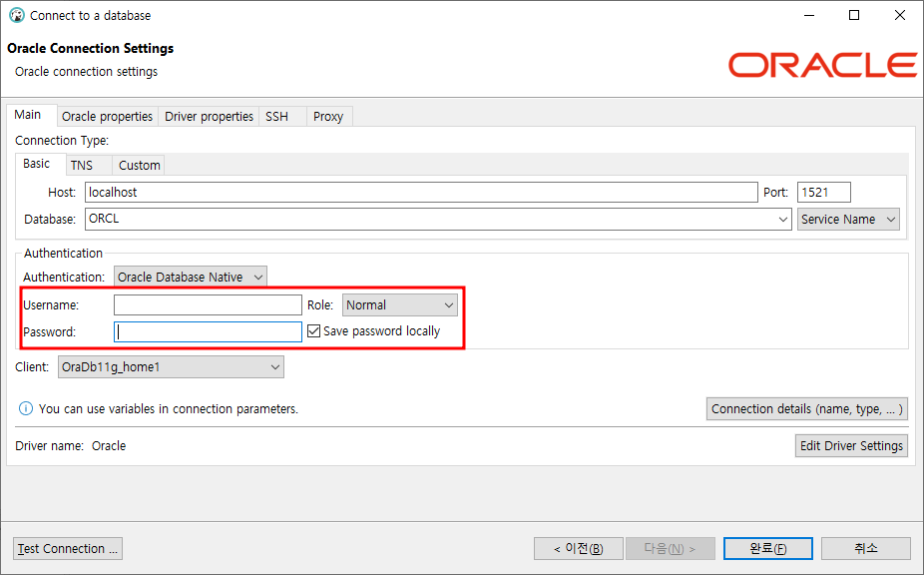Open Connection details (name, type, ...) button
The height and width of the screenshot is (575, 924).
806,408
